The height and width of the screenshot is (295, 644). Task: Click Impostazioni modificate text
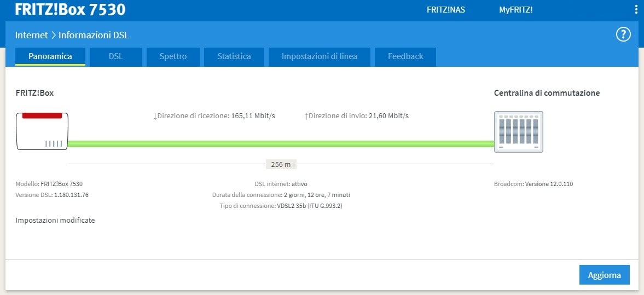pos(55,220)
